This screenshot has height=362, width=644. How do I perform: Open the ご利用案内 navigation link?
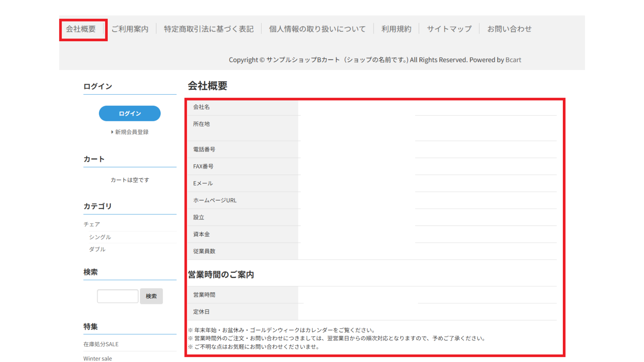click(130, 29)
